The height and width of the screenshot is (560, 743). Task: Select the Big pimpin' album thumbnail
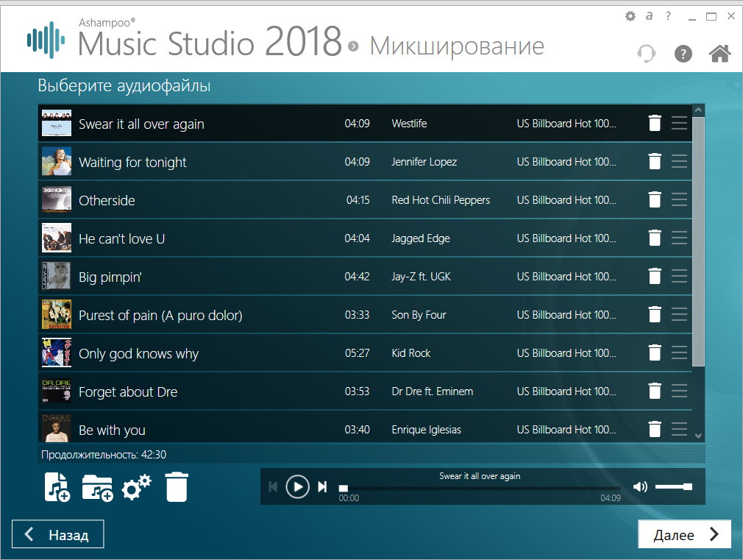coord(57,277)
